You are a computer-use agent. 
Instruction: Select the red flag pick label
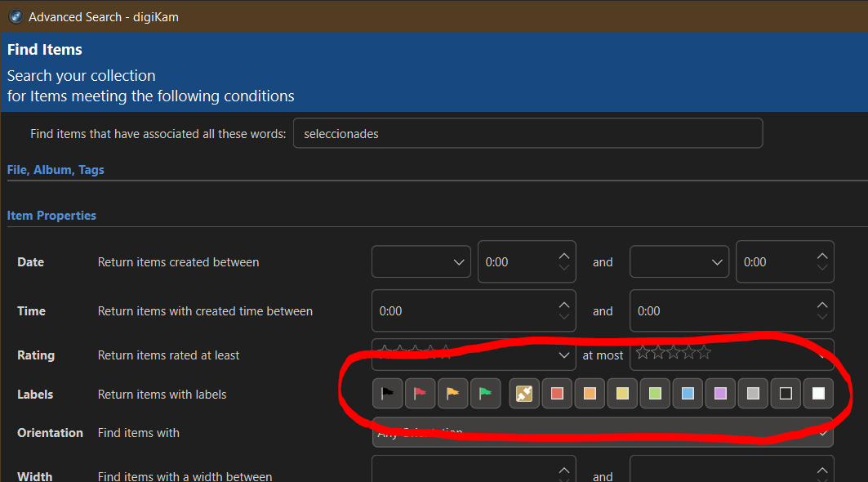(420, 394)
